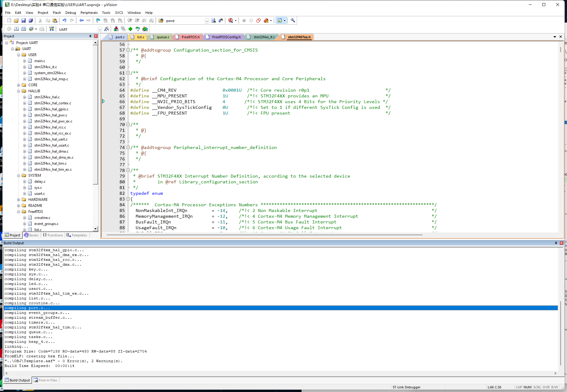
Task: Show the Functions panel
Action: (x=53, y=235)
